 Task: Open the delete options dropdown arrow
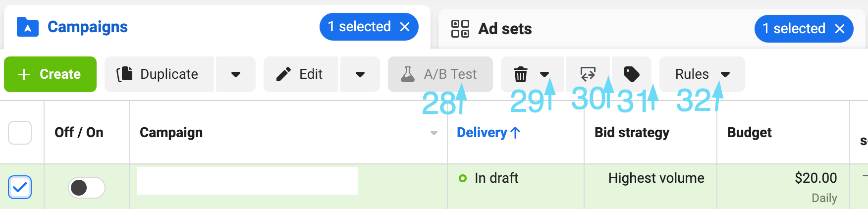click(x=544, y=74)
